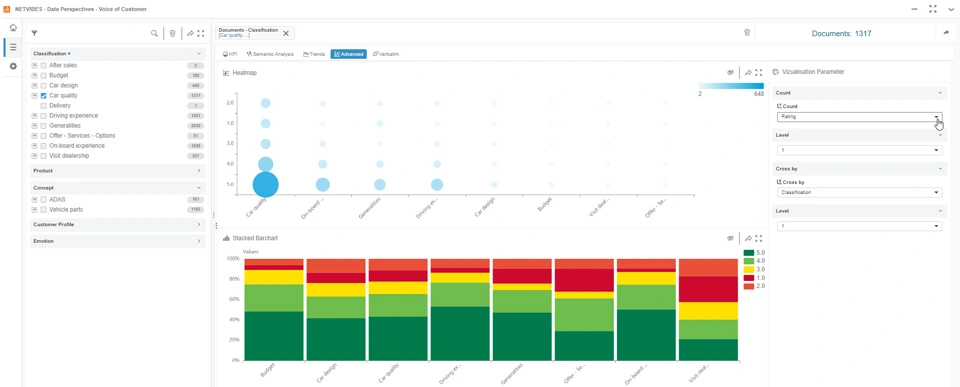Click the Documents: 1317 counter

click(x=841, y=34)
